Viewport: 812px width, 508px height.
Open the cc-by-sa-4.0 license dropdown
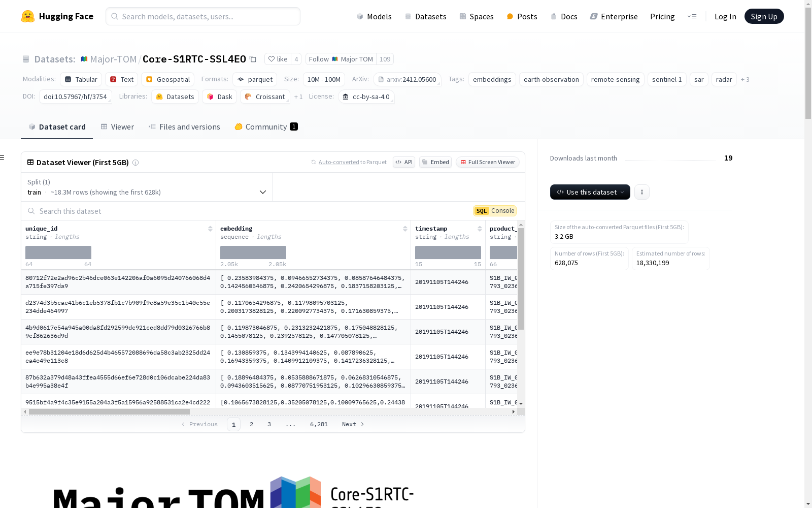click(x=366, y=97)
